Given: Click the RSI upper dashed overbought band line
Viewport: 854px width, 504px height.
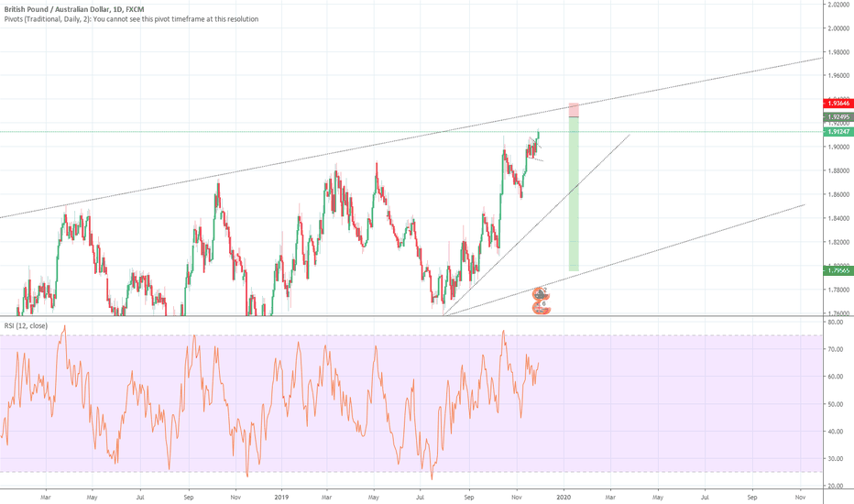Looking at the screenshot, I should pos(275,335).
